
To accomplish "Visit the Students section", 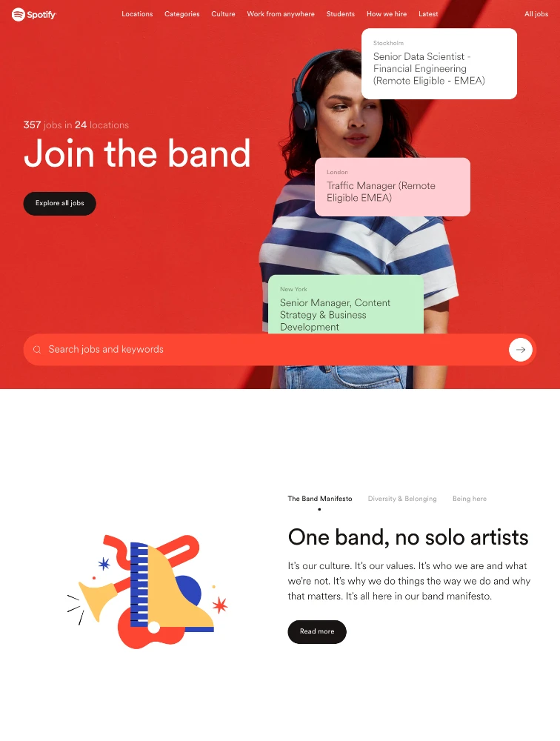I will coord(340,14).
